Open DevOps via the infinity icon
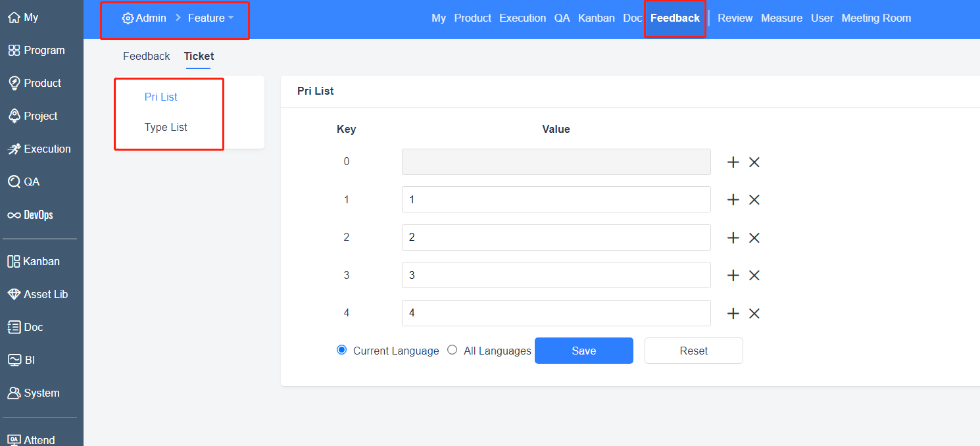 (x=14, y=215)
